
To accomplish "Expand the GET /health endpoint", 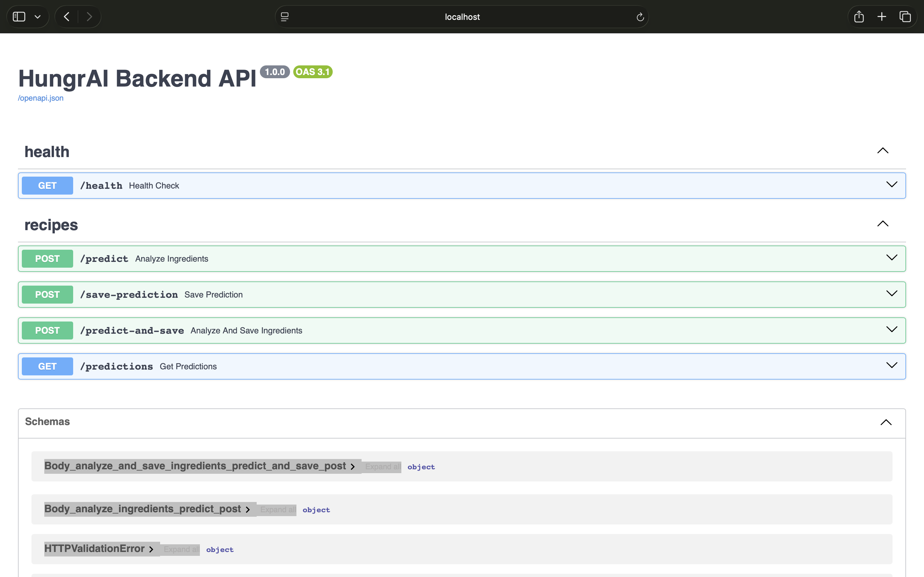I will [891, 185].
